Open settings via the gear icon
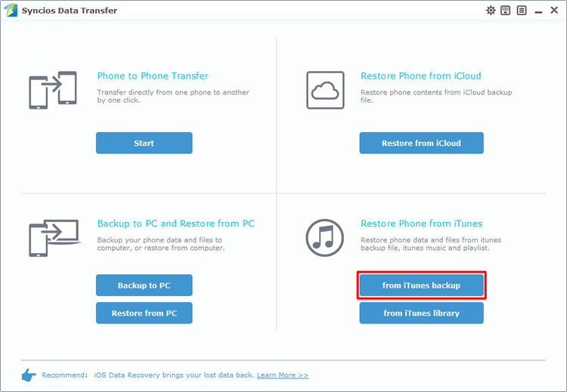The width and height of the screenshot is (567, 392). [x=491, y=10]
